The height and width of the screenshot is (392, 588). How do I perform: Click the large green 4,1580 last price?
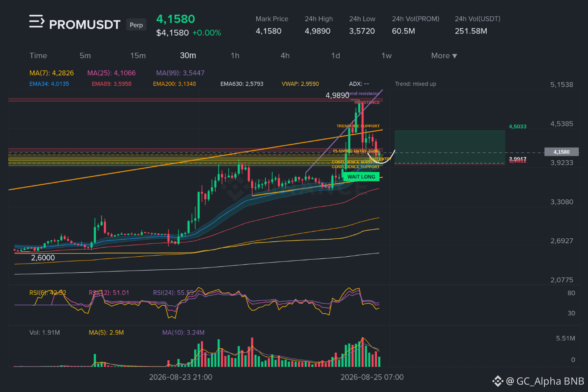175,19
